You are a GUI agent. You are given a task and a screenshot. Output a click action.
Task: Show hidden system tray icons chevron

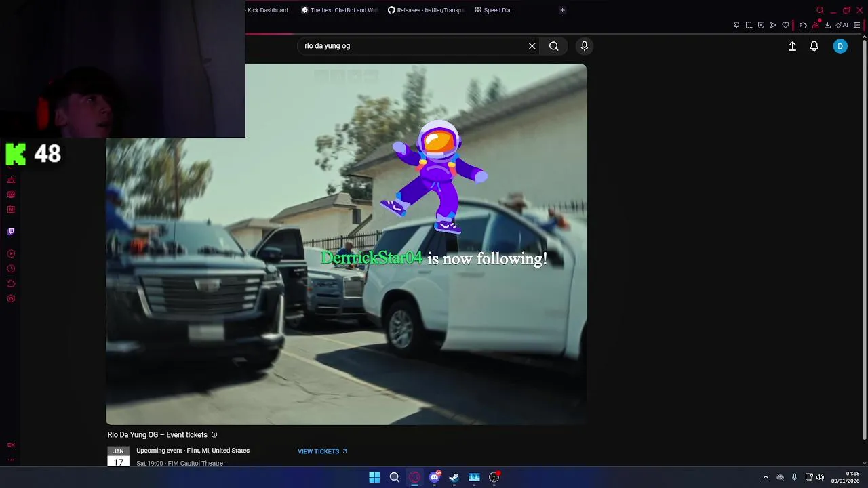[x=766, y=477]
